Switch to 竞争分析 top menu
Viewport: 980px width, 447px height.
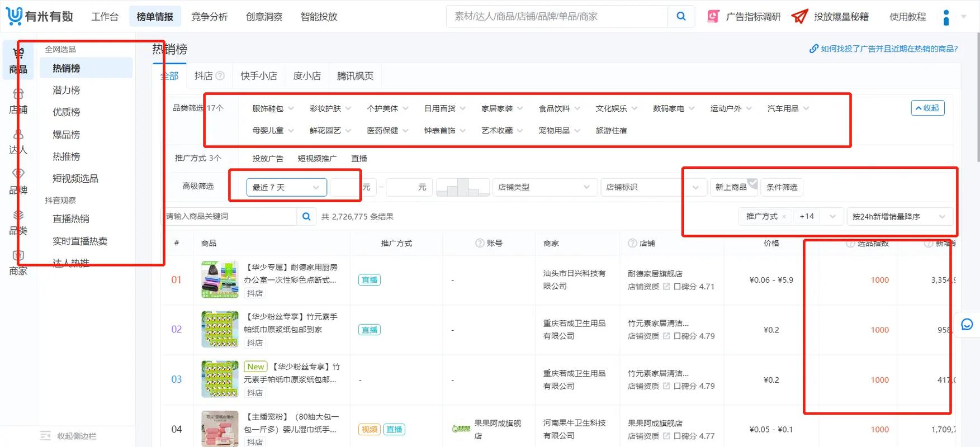pyautogui.click(x=210, y=17)
